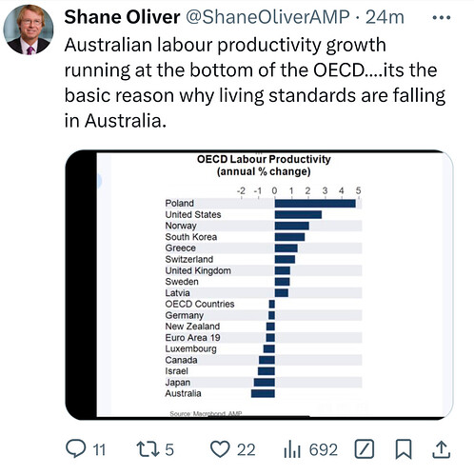Viewport: 474px width, 476px height.
Task: Open the Shane Oliver display name link
Action: pos(122,17)
